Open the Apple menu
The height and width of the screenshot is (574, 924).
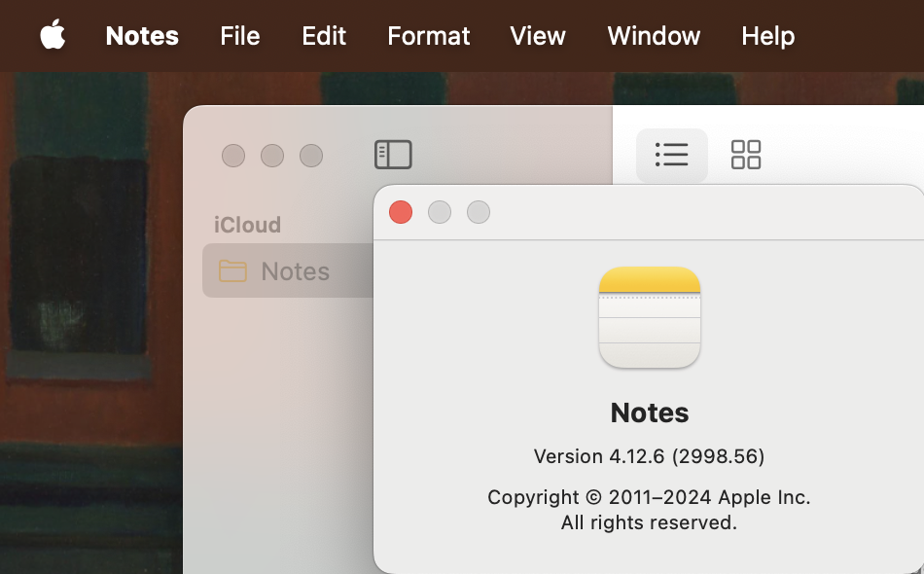point(53,35)
